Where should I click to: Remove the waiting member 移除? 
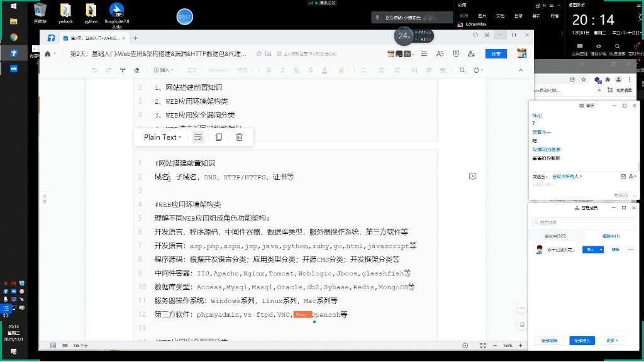[x=615, y=250]
